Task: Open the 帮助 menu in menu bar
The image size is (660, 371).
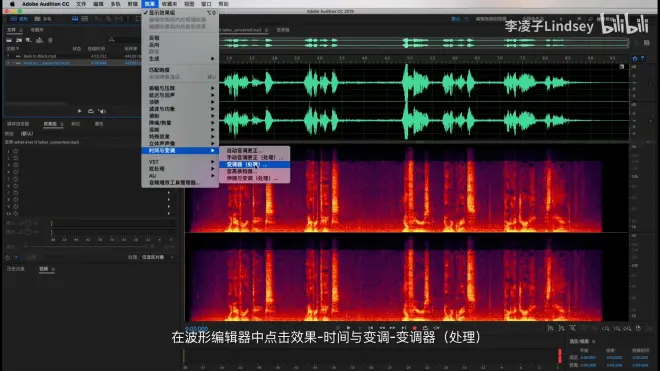Action: (x=224, y=4)
